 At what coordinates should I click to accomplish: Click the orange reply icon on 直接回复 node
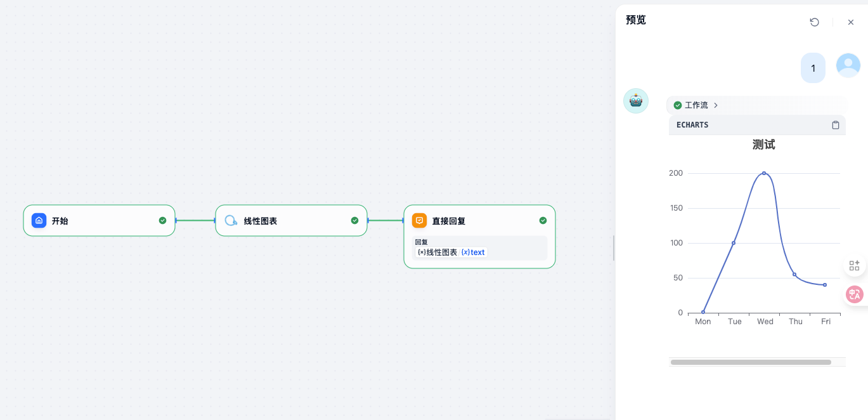pos(419,221)
